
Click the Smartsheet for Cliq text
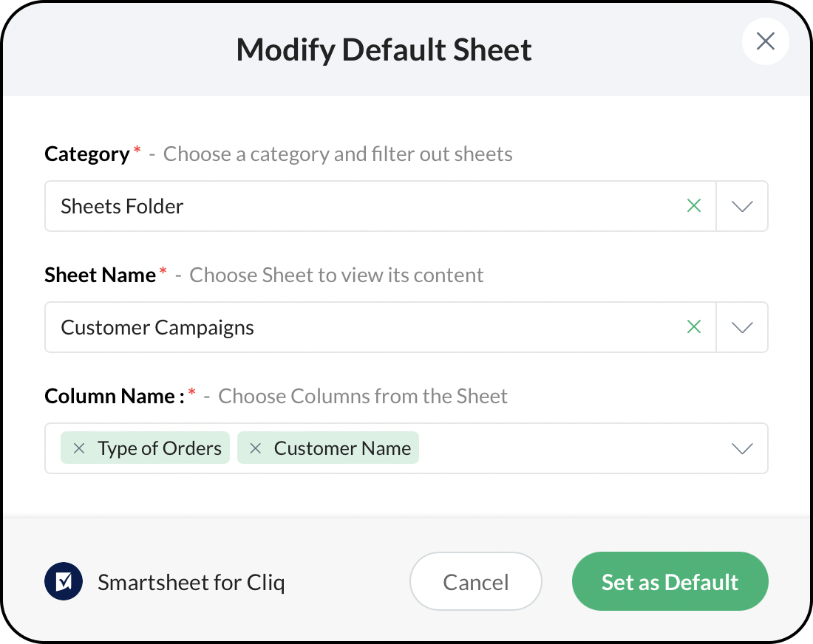(x=191, y=583)
